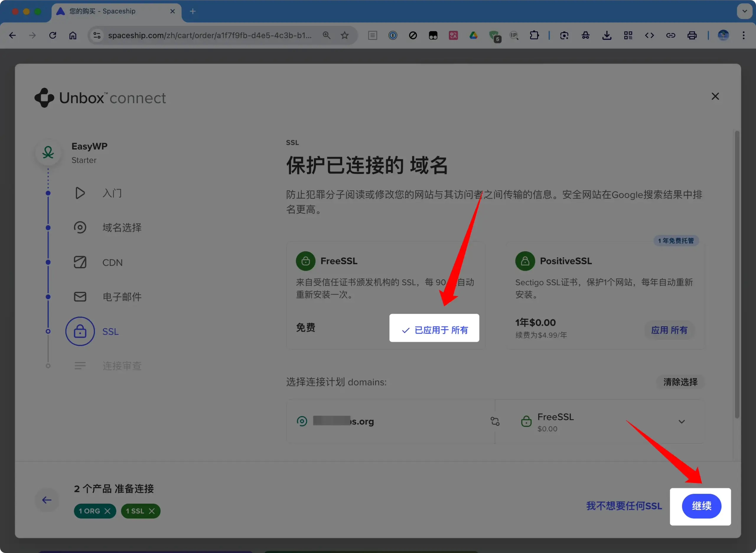Screen dimensions: 756x553
Task: Open the browser profile avatar
Action: click(723, 35)
